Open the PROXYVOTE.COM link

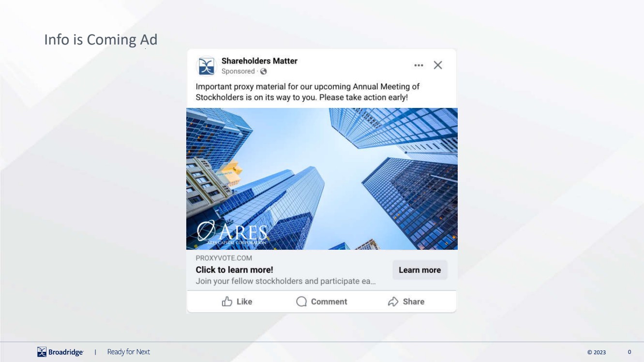click(224, 258)
